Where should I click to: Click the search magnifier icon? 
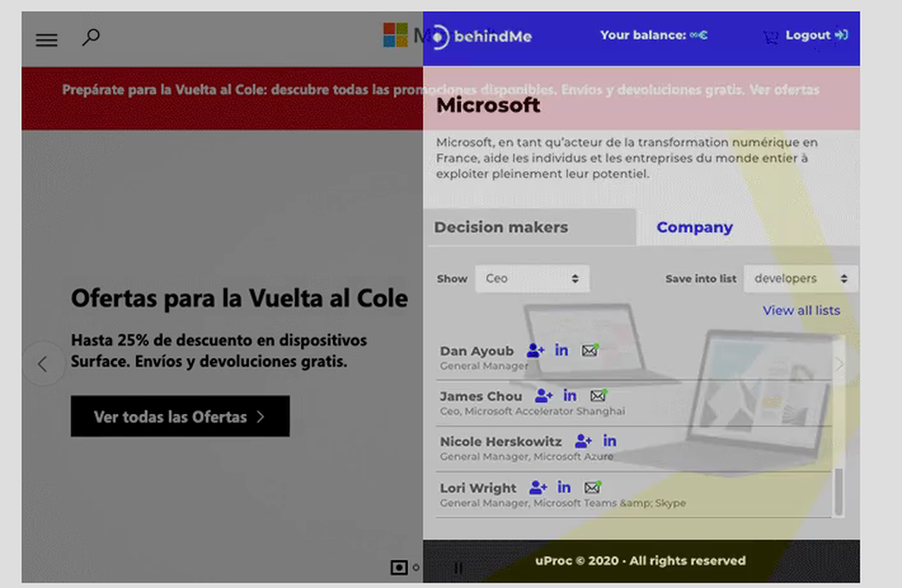[91, 37]
